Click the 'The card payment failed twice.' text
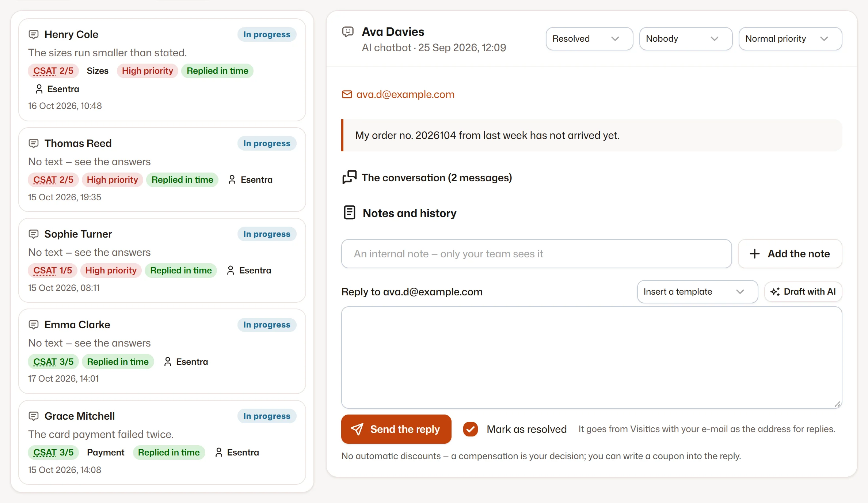Screen dimensions: 868x503 (x=101, y=434)
